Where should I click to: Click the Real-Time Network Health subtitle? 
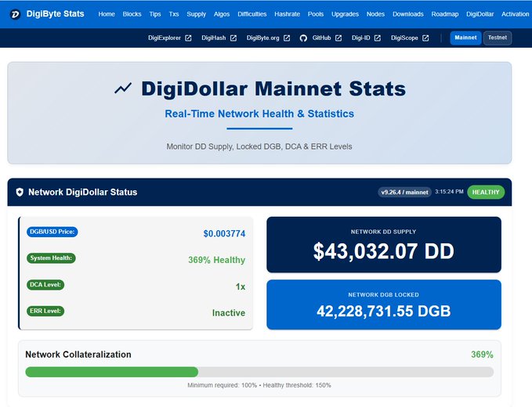click(x=259, y=113)
